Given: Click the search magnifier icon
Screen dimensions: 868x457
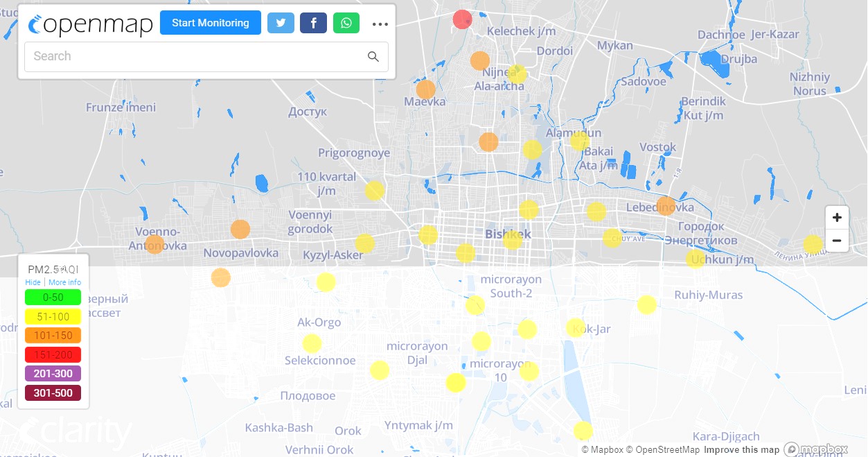Looking at the screenshot, I should tap(373, 57).
